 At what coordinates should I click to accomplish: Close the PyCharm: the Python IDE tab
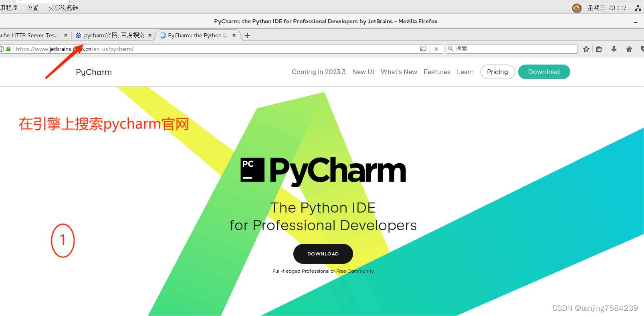pos(234,35)
